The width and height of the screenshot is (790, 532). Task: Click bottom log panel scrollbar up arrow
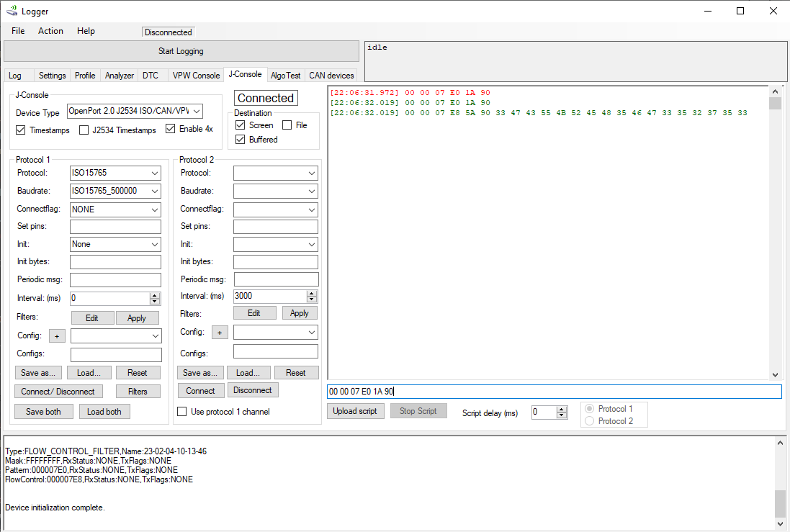pyautogui.click(x=780, y=443)
